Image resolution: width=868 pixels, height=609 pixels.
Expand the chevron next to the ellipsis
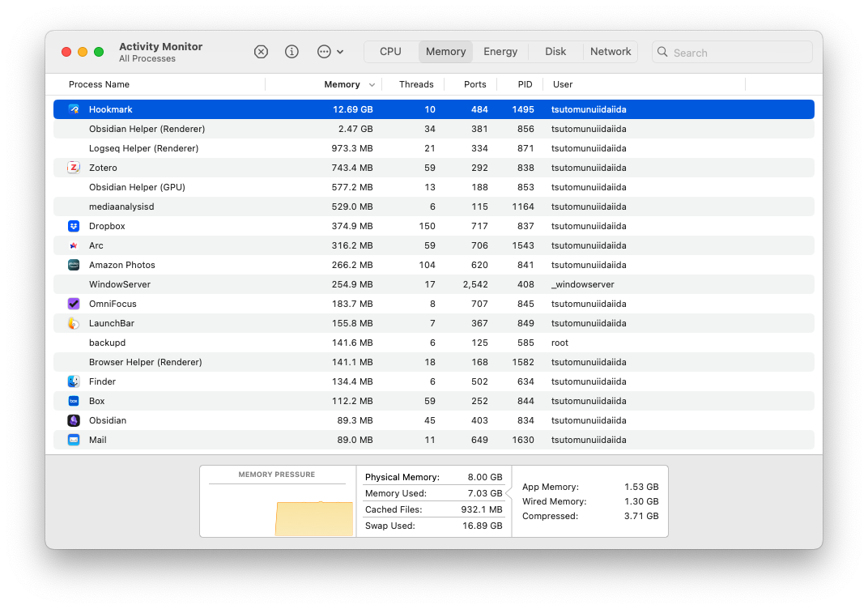[340, 52]
